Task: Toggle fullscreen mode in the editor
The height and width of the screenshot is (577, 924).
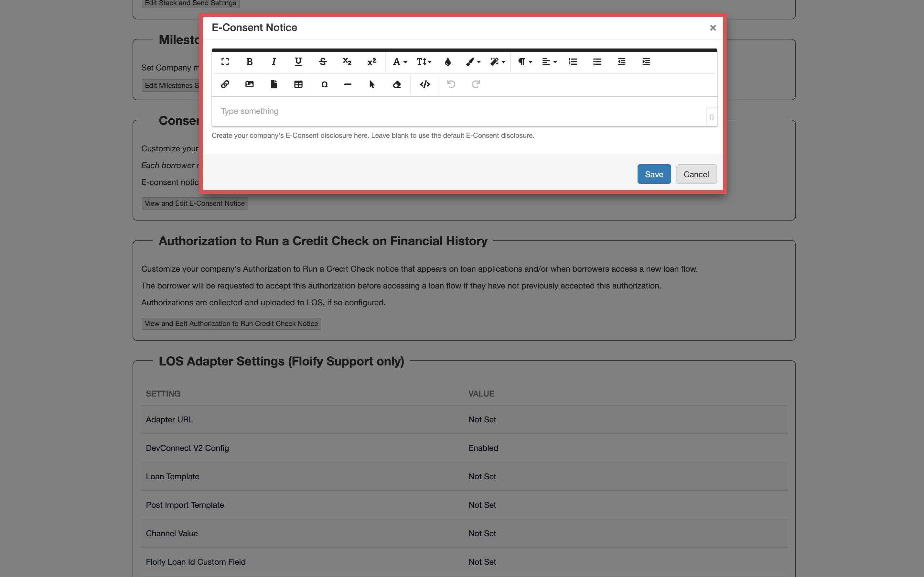Action: pos(225,61)
